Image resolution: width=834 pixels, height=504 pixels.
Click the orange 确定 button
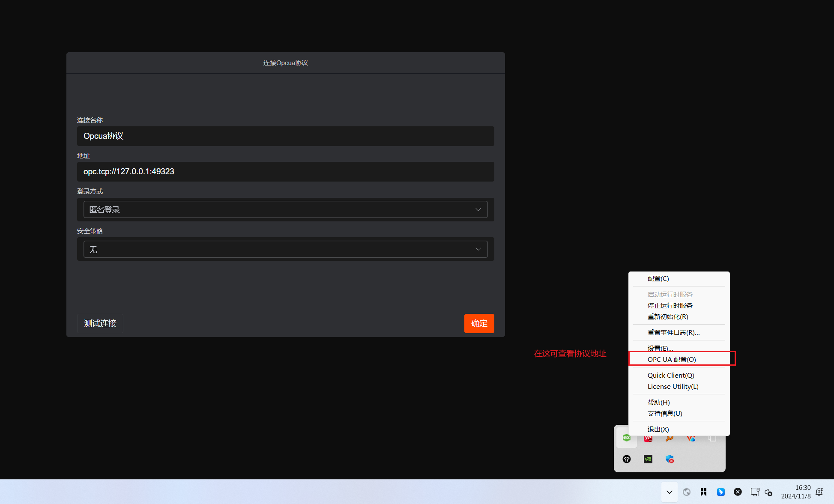(479, 323)
